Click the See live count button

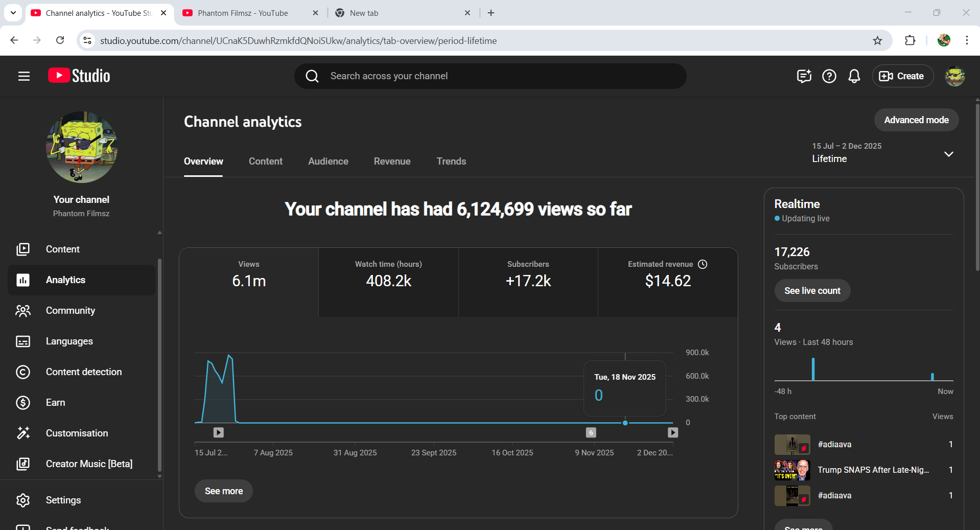812,290
